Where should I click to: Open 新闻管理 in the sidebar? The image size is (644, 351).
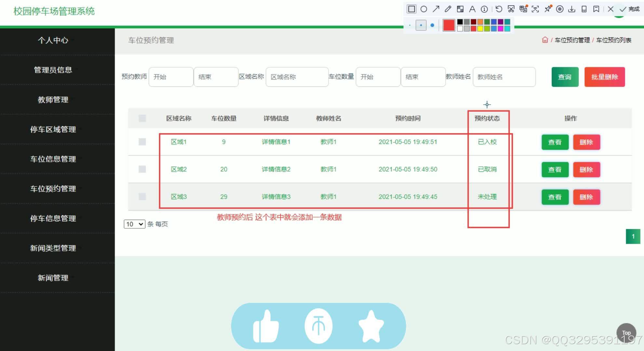(x=53, y=278)
